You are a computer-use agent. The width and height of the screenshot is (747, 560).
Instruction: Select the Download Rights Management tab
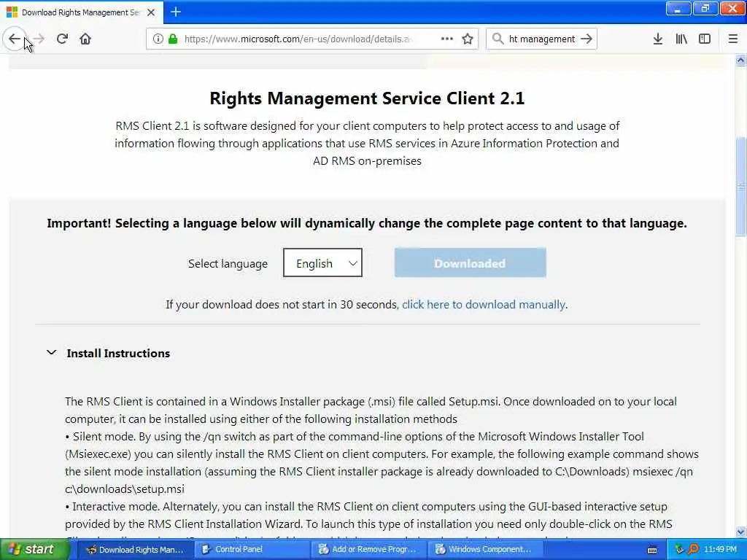pyautogui.click(x=82, y=12)
